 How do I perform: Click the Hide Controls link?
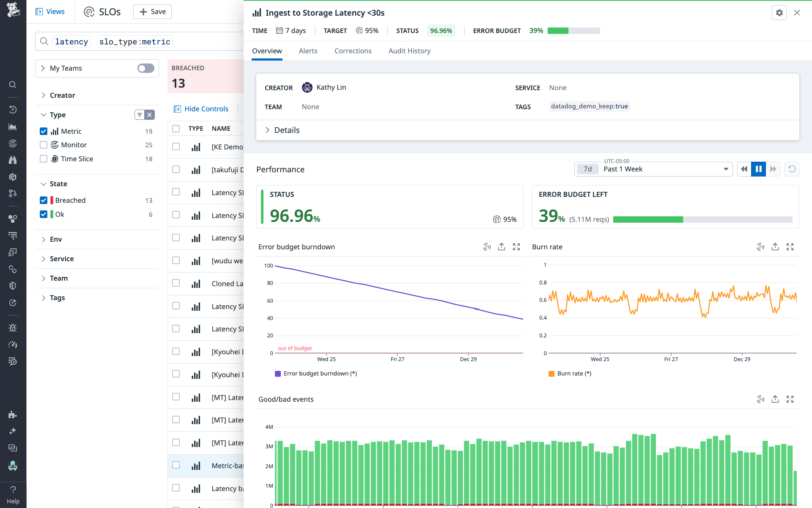tap(206, 109)
